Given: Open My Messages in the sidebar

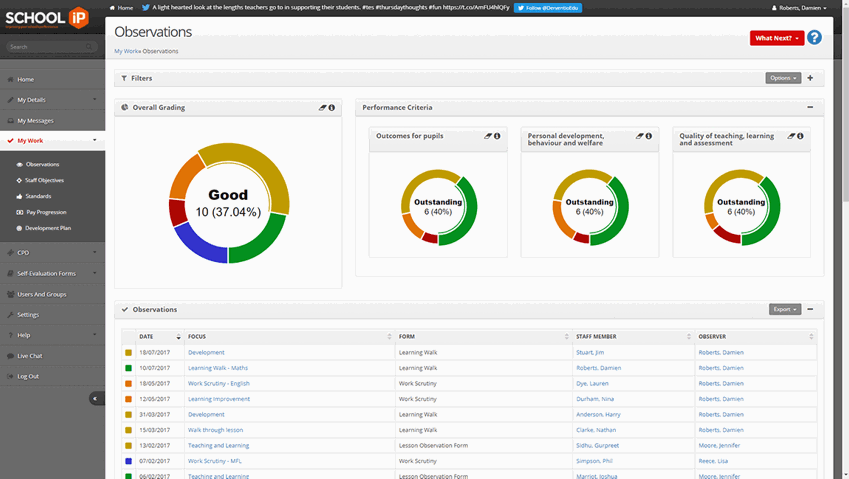Looking at the screenshot, I should (53, 121).
